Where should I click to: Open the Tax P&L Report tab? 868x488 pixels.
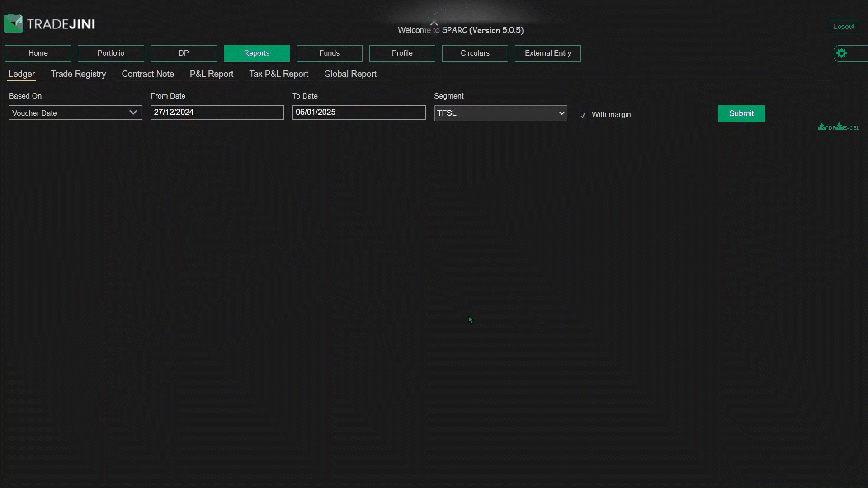click(x=278, y=74)
